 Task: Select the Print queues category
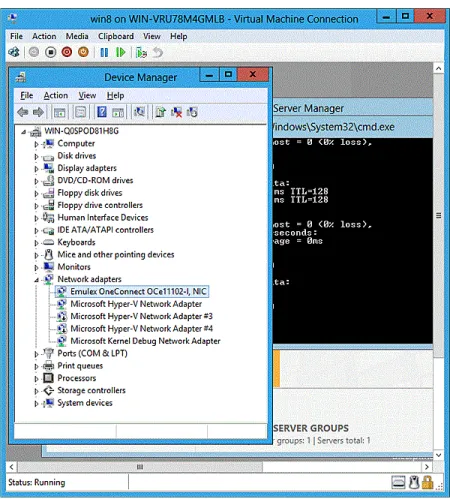click(x=80, y=366)
